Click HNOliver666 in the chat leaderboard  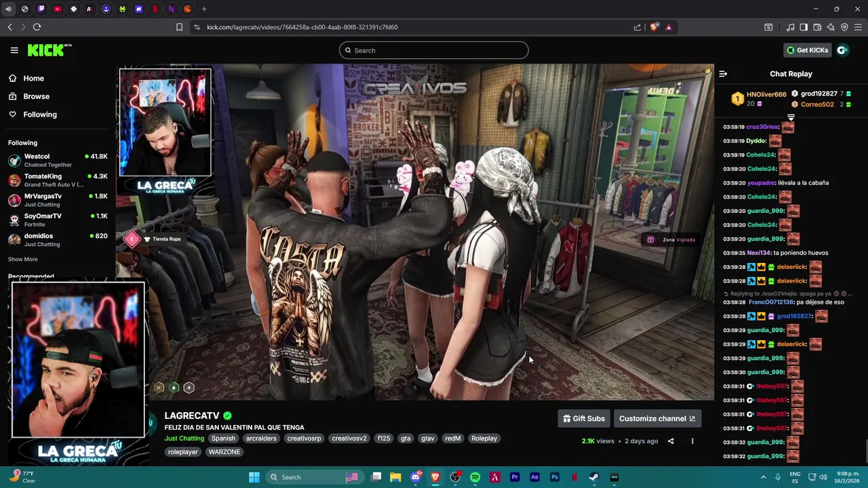click(766, 95)
